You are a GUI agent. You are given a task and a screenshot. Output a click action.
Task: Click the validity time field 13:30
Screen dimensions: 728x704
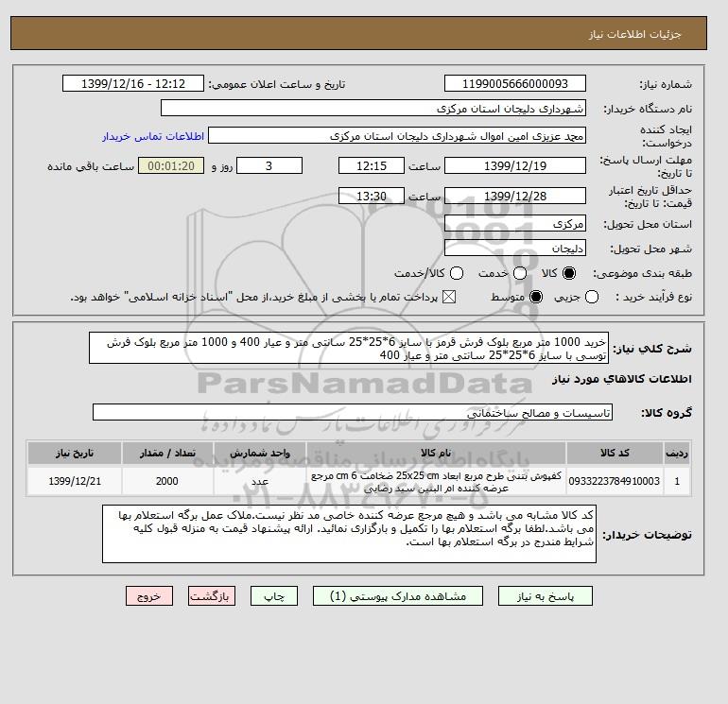pyautogui.click(x=372, y=196)
